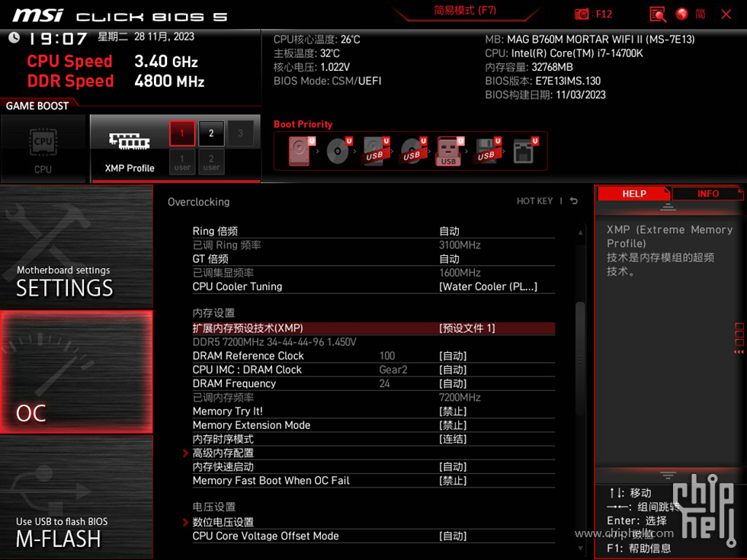Viewport: 747px width, 560px height.
Task: Select the network boot device icon
Action: (524, 152)
